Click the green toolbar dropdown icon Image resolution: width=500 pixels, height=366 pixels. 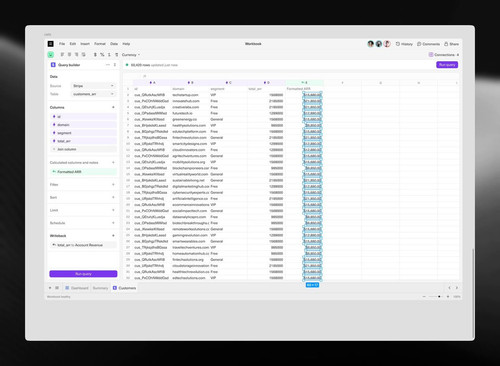click(51, 55)
